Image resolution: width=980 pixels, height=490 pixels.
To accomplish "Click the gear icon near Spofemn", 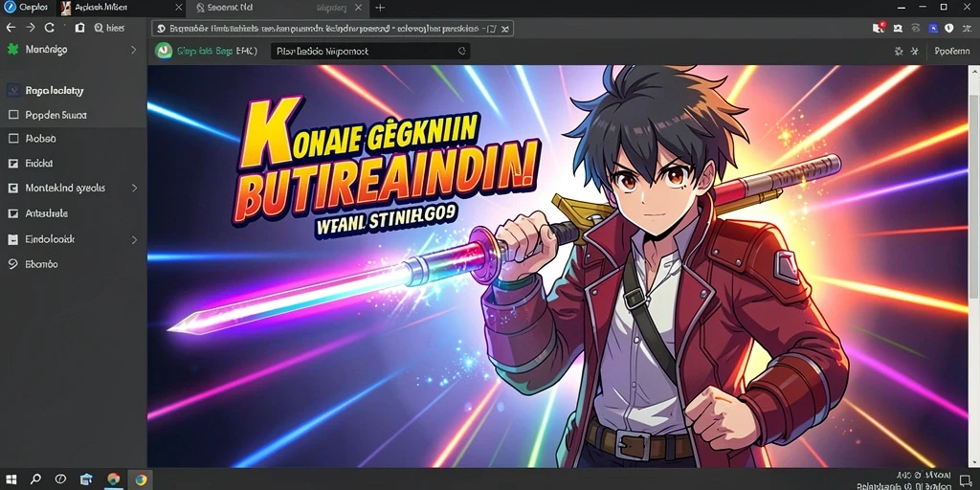I will point(899,52).
